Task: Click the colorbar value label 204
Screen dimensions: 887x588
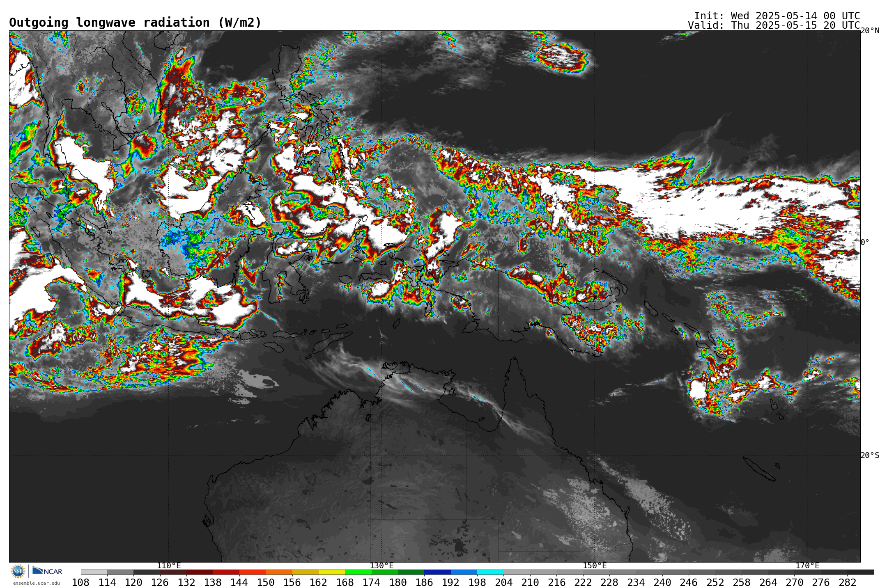Action: tap(503, 582)
